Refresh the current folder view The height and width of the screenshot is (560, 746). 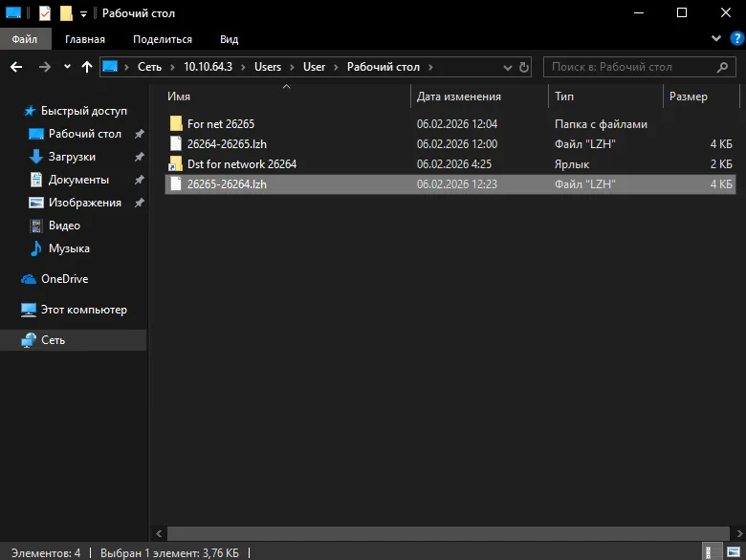[524, 67]
